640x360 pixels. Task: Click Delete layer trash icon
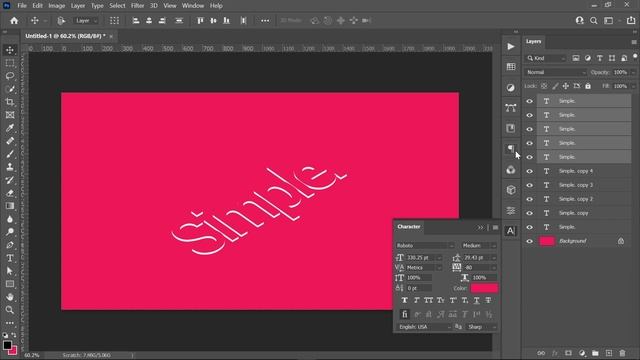[x=622, y=353]
